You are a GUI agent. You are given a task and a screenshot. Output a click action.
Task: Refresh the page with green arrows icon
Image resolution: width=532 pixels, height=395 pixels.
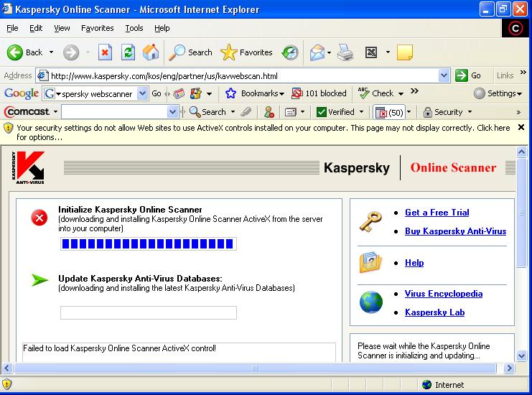(129, 52)
